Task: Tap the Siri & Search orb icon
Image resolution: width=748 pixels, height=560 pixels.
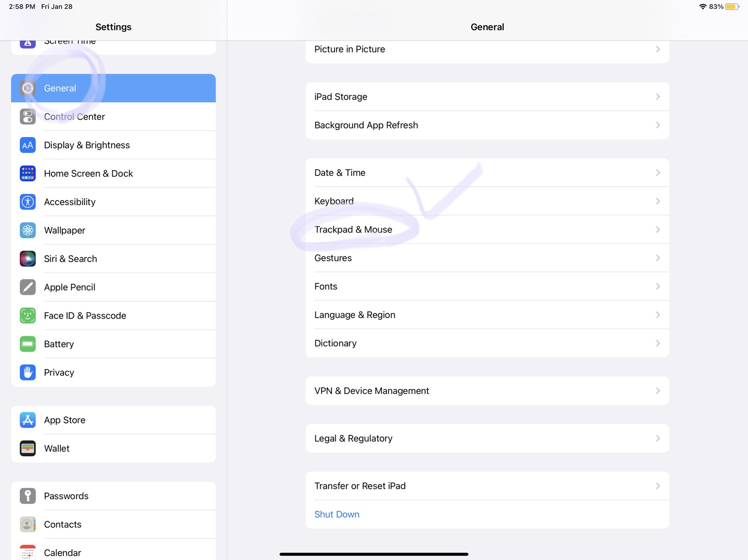Action: (28, 258)
